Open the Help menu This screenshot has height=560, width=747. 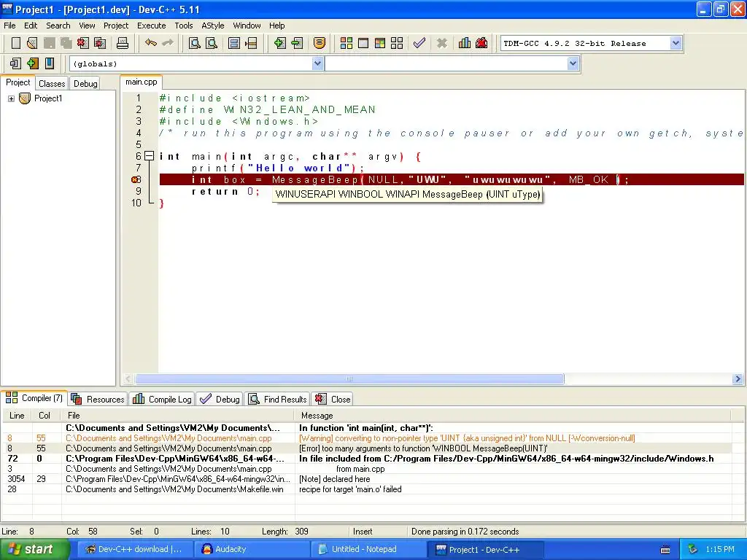[276, 26]
